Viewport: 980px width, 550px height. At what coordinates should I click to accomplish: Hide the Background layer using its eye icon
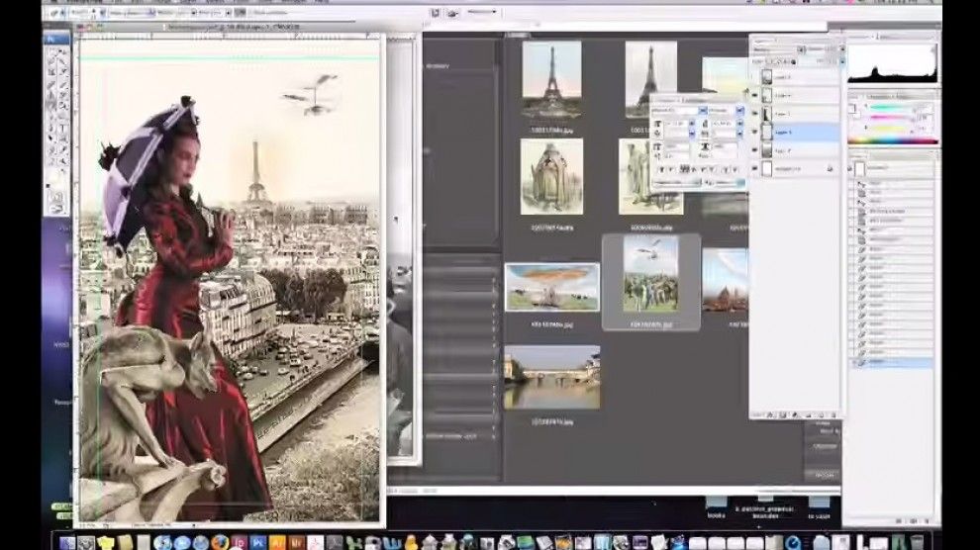[754, 168]
